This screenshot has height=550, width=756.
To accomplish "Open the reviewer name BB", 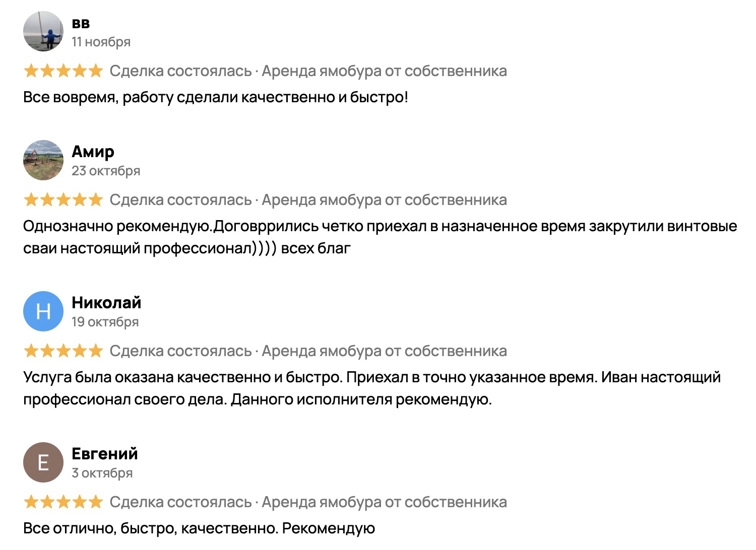I will point(81,24).
